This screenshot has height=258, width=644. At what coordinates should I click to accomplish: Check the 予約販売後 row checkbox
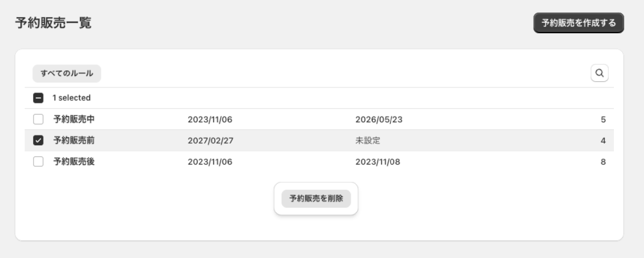coord(38,162)
